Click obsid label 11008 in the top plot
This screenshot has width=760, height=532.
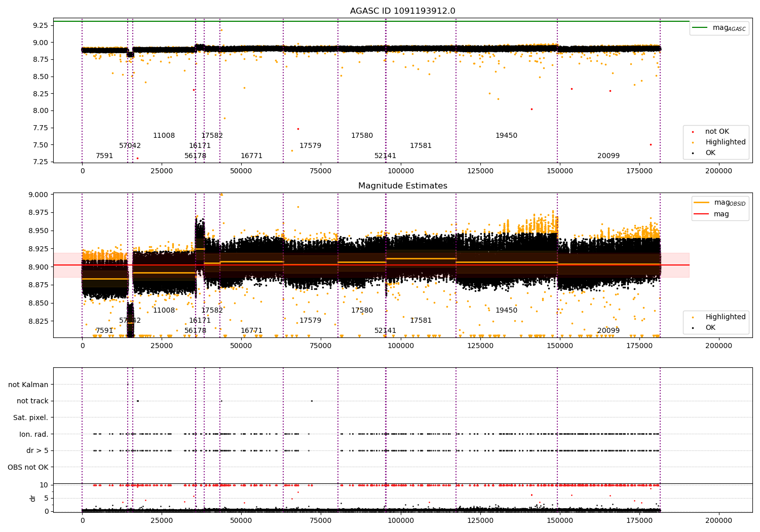coord(164,135)
